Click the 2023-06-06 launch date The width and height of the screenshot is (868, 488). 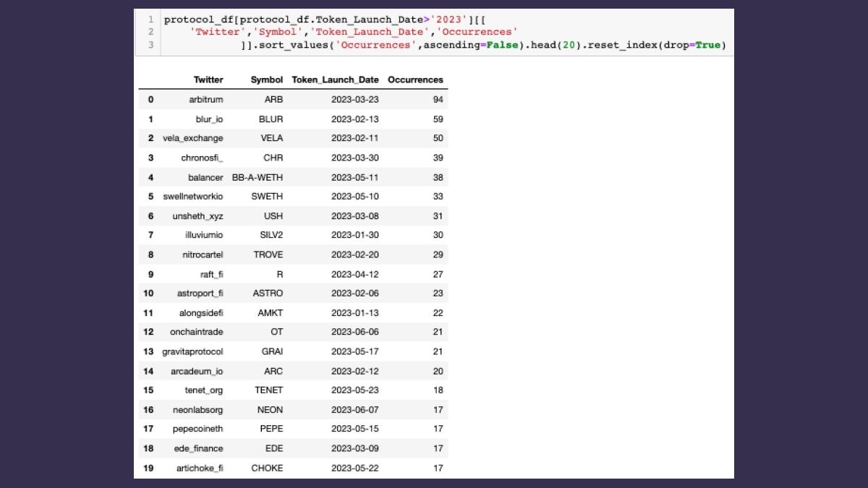(x=355, y=332)
